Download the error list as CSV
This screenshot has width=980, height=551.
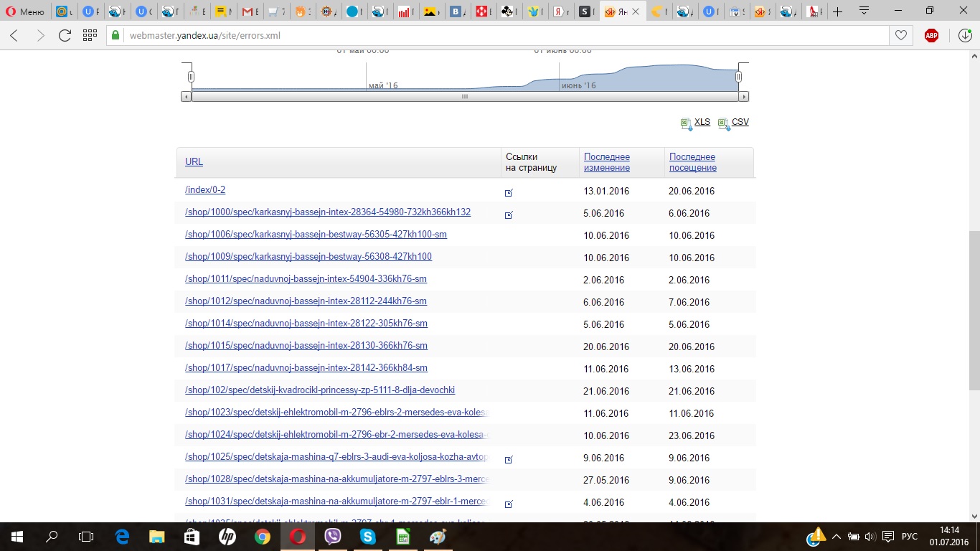[740, 122]
